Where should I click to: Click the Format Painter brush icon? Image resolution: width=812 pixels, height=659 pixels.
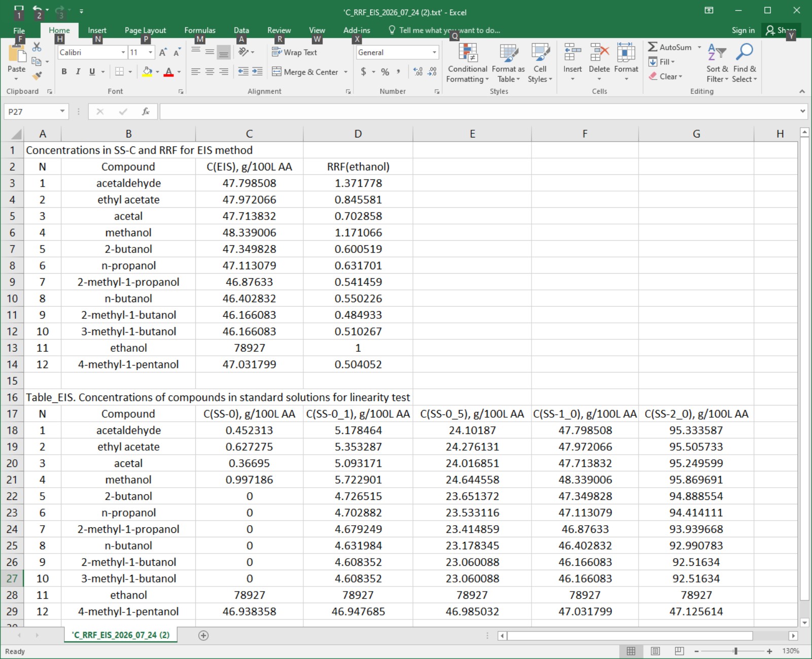37,76
